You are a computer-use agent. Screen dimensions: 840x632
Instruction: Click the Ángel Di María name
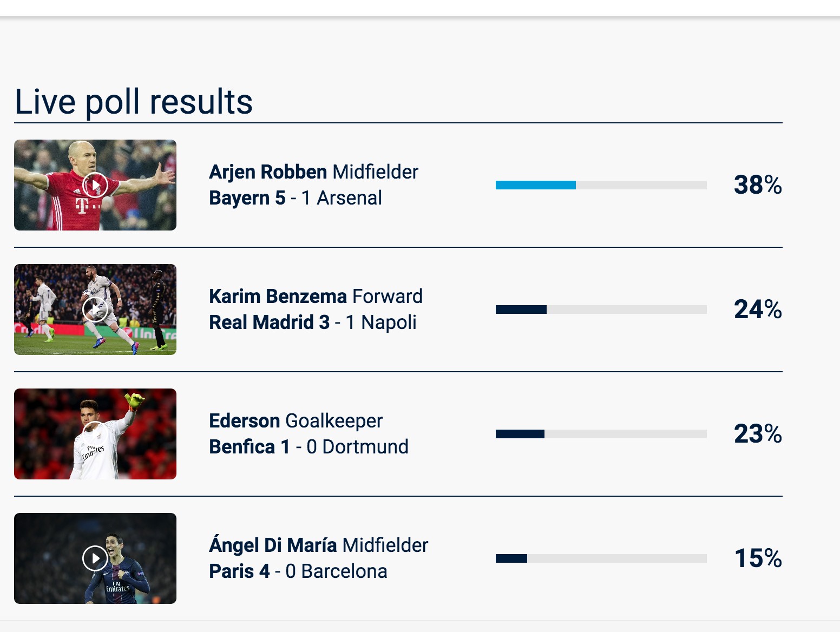pyautogui.click(x=273, y=545)
